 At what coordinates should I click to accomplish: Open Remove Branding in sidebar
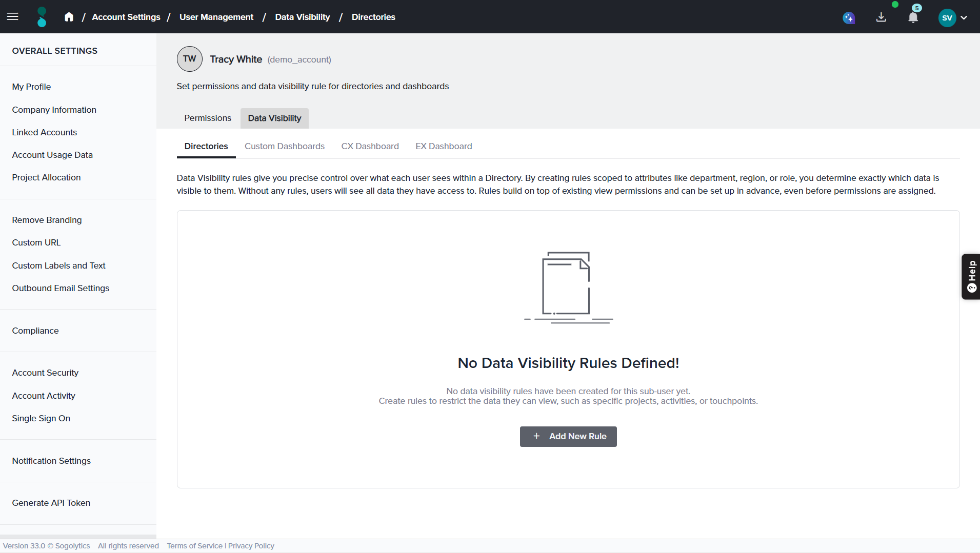[x=47, y=220]
